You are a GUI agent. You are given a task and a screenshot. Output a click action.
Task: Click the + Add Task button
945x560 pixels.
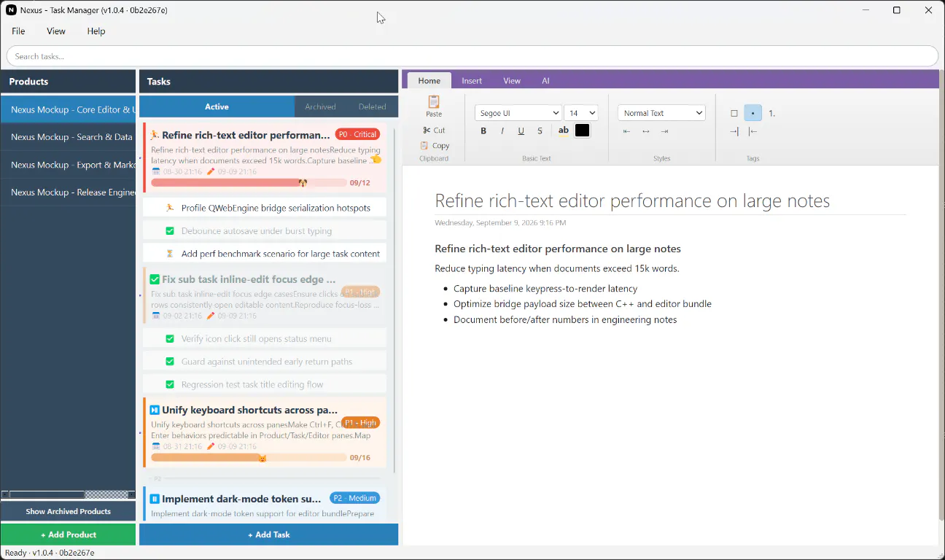[x=269, y=534]
